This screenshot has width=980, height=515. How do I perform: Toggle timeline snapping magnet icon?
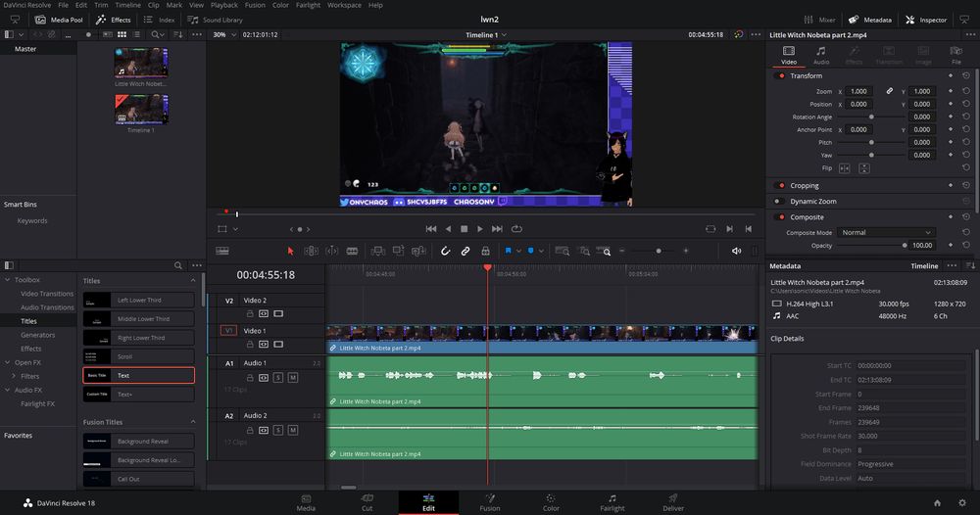click(x=445, y=252)
